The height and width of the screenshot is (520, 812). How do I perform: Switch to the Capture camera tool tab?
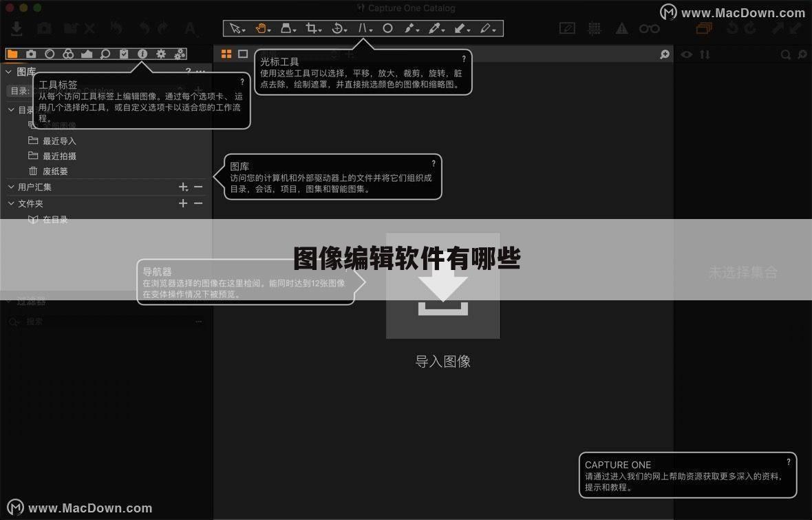[x=31, y=54]
